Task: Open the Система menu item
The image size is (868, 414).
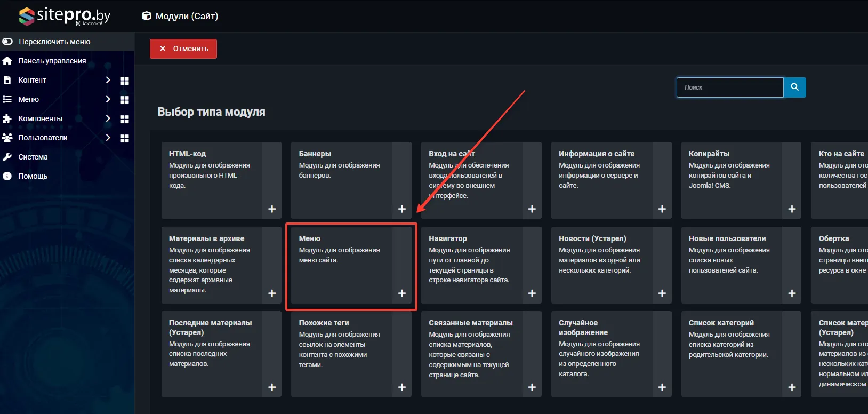Action: coord(33,157)
